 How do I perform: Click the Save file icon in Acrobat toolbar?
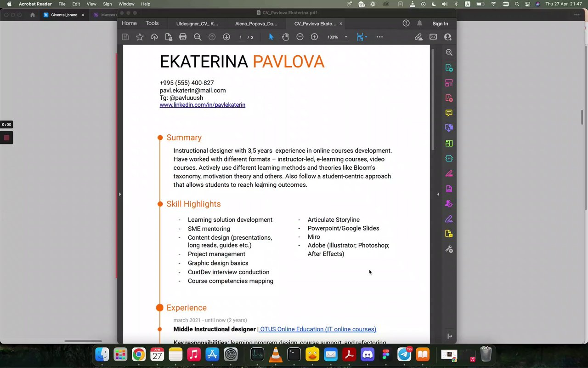point(125,37)
